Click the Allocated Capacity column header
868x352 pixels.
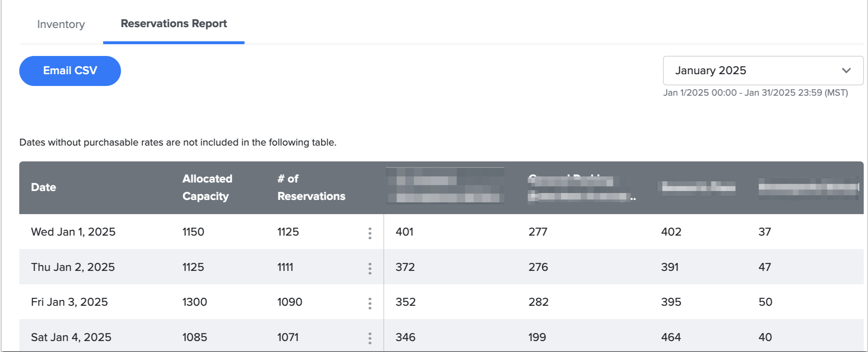coord(207,187)
